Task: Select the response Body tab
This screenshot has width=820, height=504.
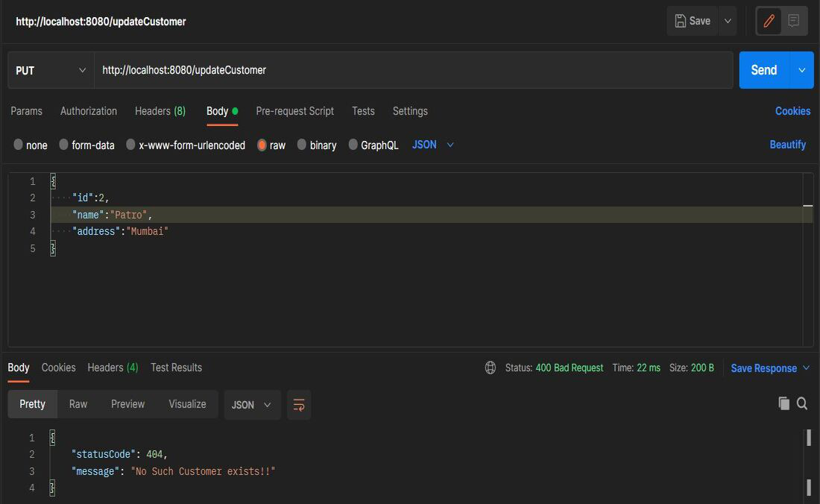Action: [19, 368]
